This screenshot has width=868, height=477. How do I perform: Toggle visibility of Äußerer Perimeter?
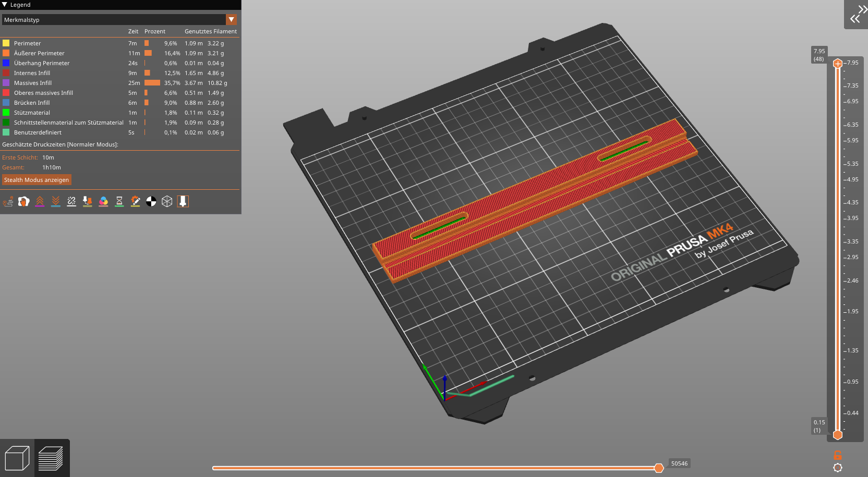pos(120,53)
